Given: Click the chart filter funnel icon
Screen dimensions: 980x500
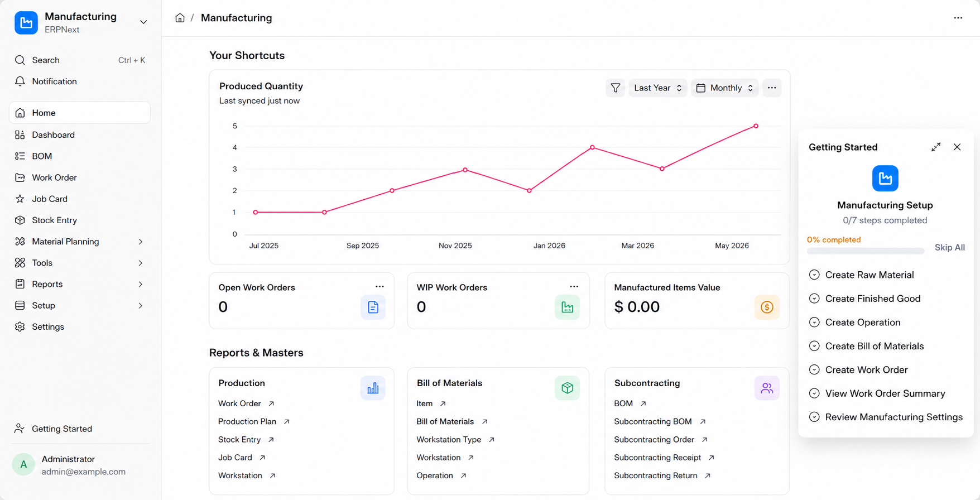Looking at the screenshot, I should 615,88.
